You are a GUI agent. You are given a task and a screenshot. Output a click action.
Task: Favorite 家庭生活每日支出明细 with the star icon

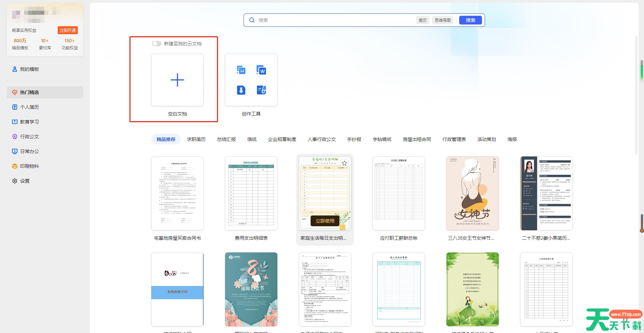[x=344, y=163]
